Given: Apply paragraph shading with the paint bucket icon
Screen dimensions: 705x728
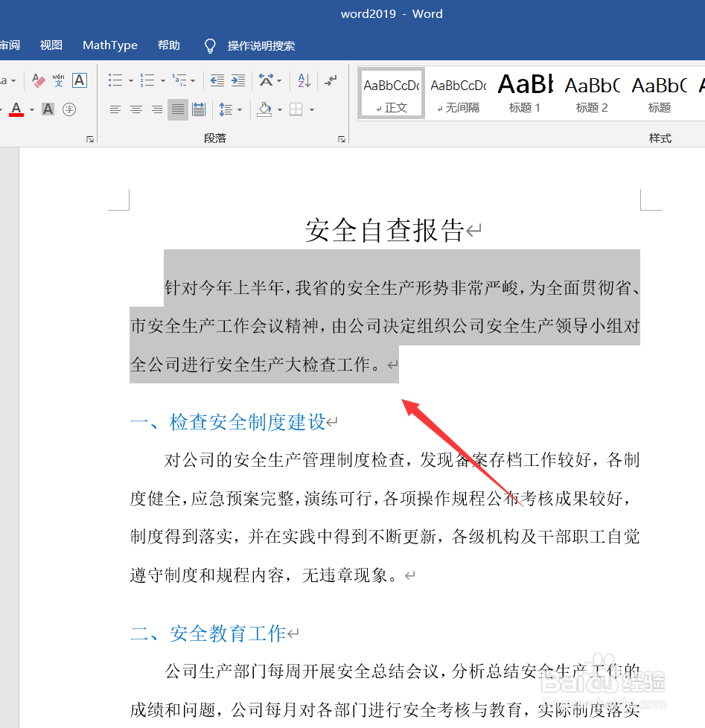Looking at the screenshot, I should point(266,109).
